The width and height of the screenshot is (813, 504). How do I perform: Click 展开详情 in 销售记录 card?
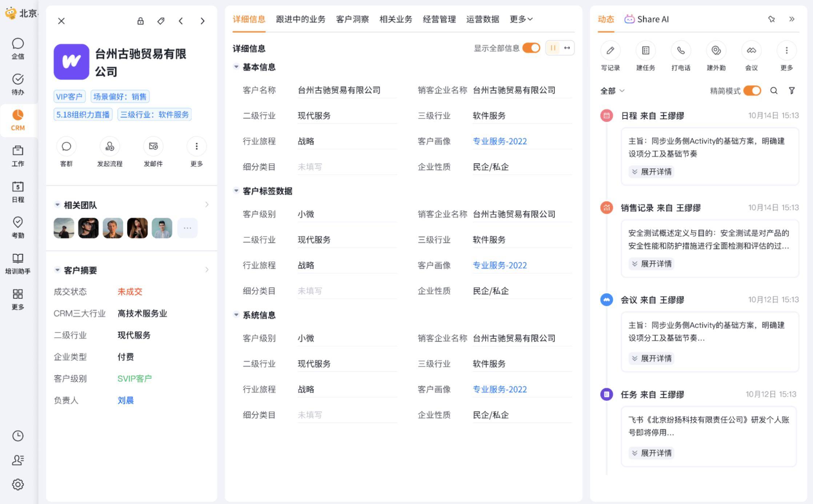651,264
